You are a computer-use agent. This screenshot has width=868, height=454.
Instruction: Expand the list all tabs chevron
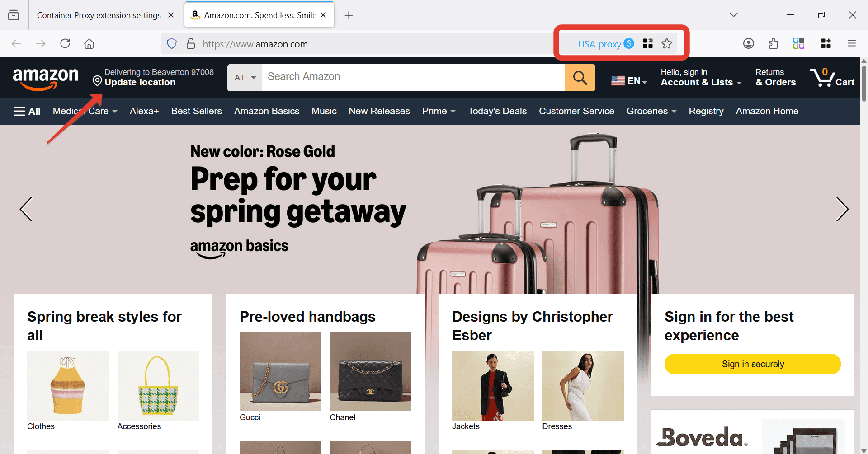[x=734, y=15]
